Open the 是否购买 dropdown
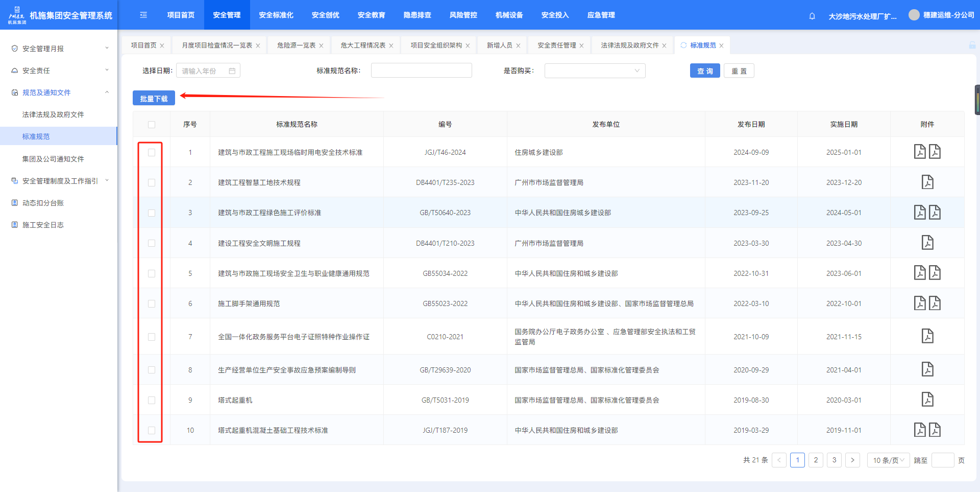 (x=595, y=71)
